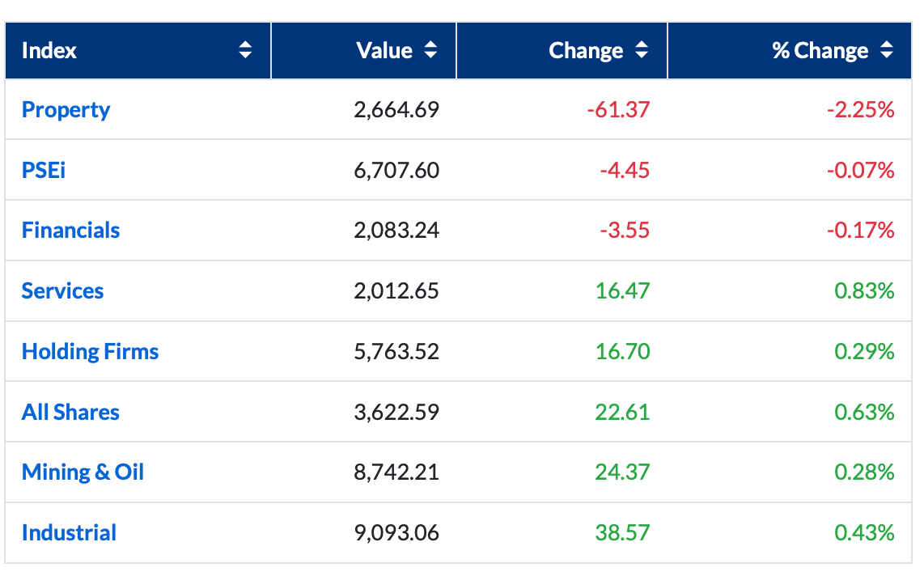The image size is (924, 576).
Task: Select Mining & Oil percent change 0.28%
Action: click(864, 472)
